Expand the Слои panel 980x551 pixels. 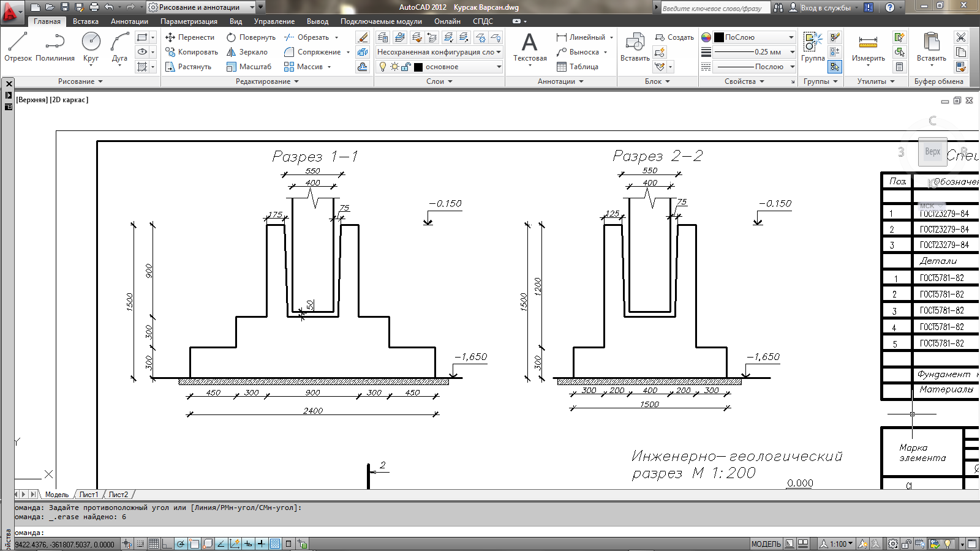tap(439, 81)
